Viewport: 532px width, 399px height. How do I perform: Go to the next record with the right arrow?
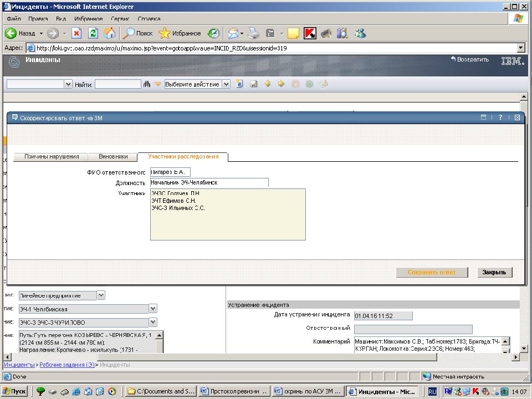(282, 84)
